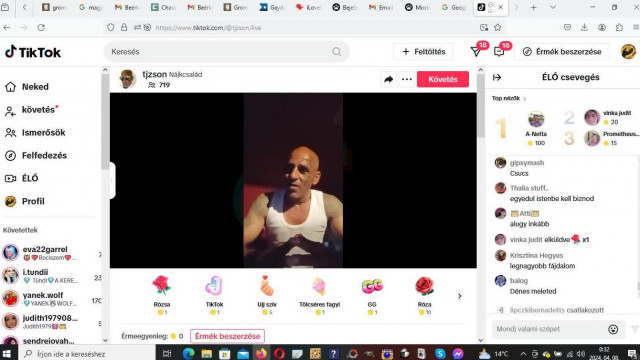
Task: Open browser downloads icon
Action: click(584, 27)
